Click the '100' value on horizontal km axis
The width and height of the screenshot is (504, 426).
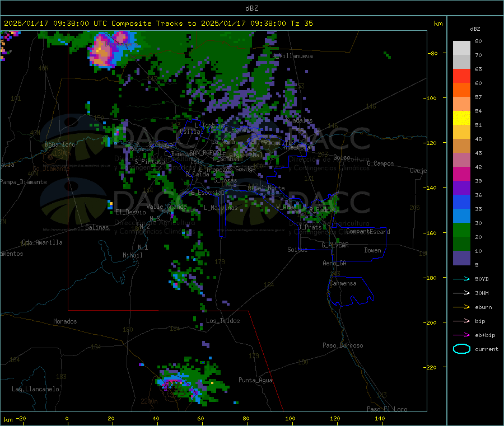click(x=290, y=418)
